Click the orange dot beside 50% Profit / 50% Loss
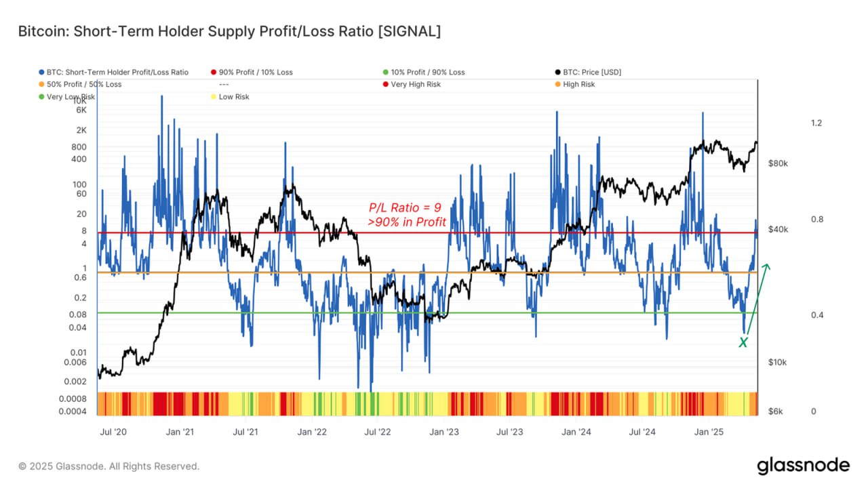The image size is (868, 488). point(41,85)
